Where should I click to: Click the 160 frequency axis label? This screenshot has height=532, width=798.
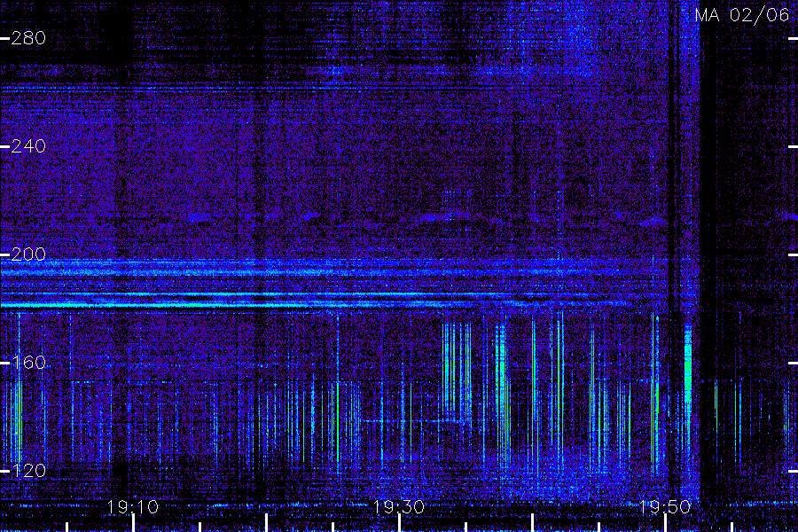pos(28,363)
